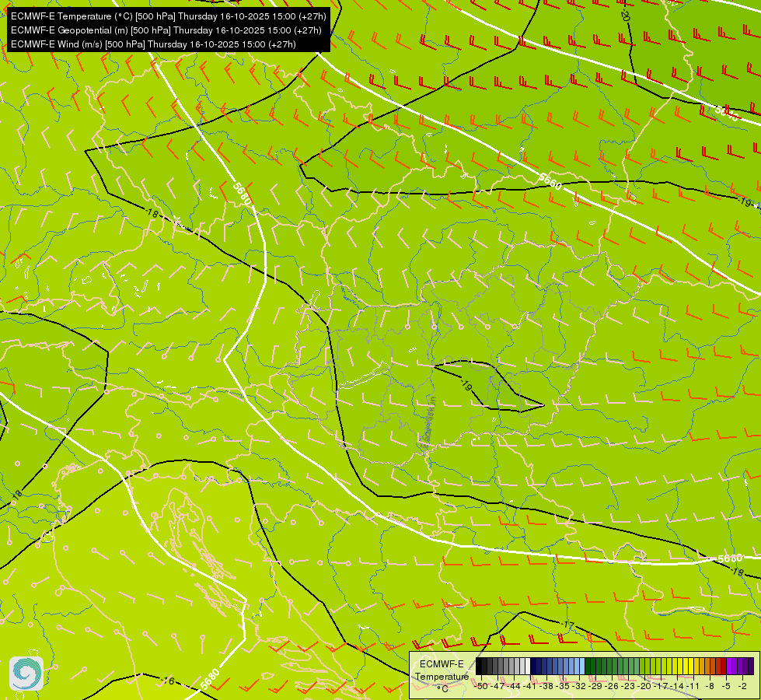Click the darkest purple swatch at legend end

(x=752, y=666)
